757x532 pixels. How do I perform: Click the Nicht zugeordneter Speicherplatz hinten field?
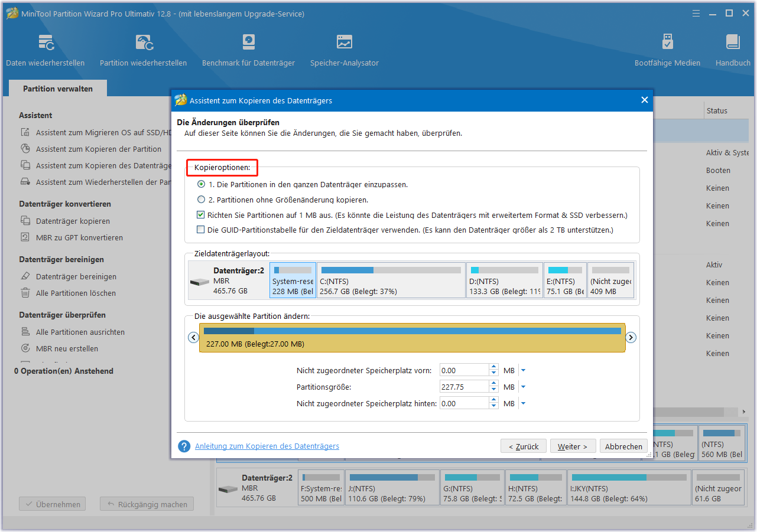(x=464, y=403)
